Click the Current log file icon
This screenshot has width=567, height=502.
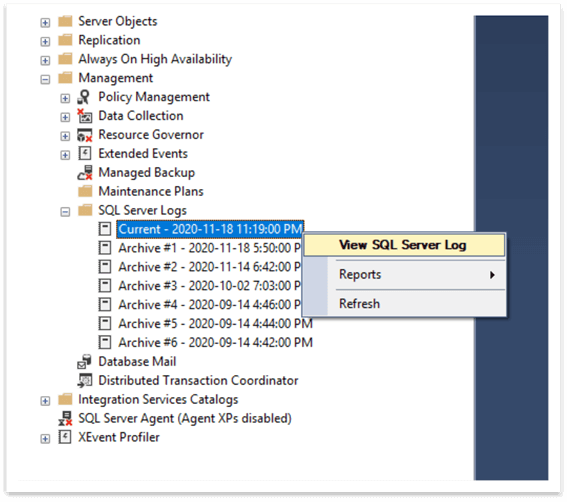pyautogui.click(x=105, y=229)
